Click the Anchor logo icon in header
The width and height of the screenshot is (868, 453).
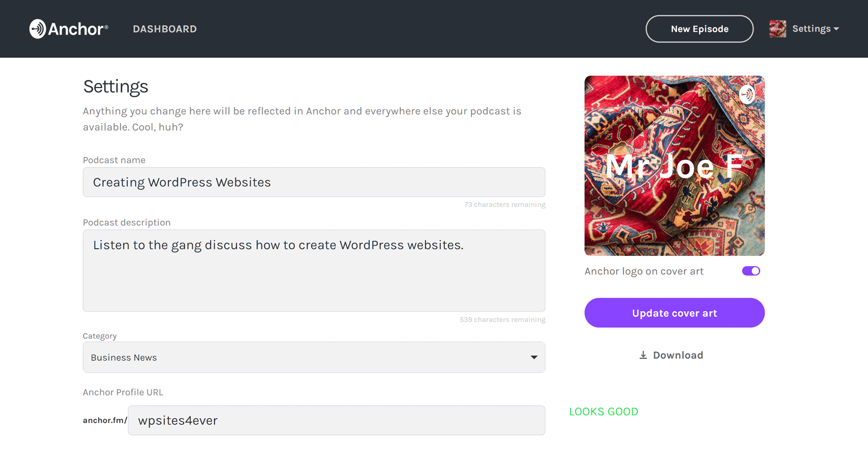pyautogui.click(x=38, y=29)
